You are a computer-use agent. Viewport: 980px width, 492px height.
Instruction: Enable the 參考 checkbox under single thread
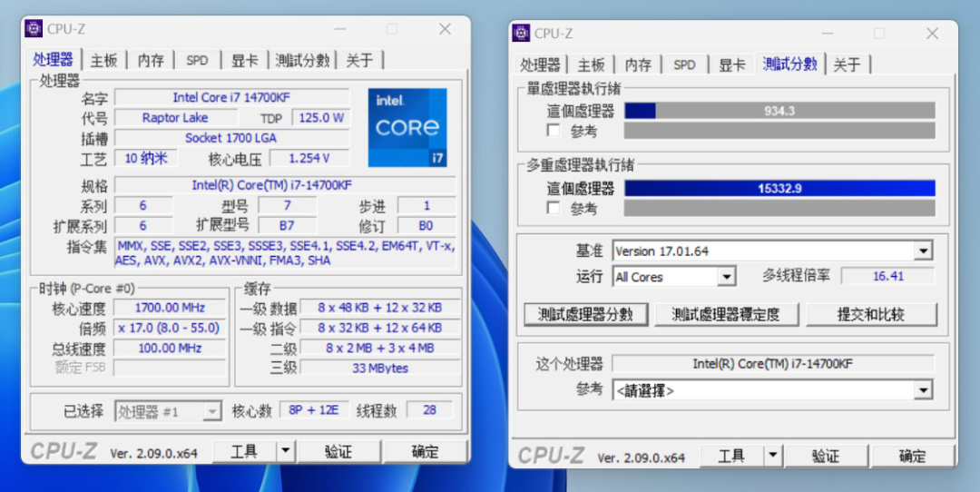(554, 131)
